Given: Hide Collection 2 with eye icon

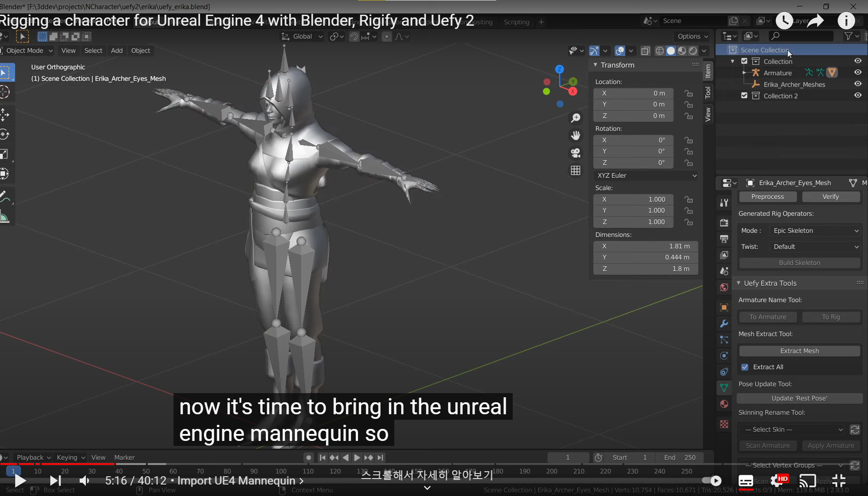Looking at the screenshot, I should pos(857,96).
